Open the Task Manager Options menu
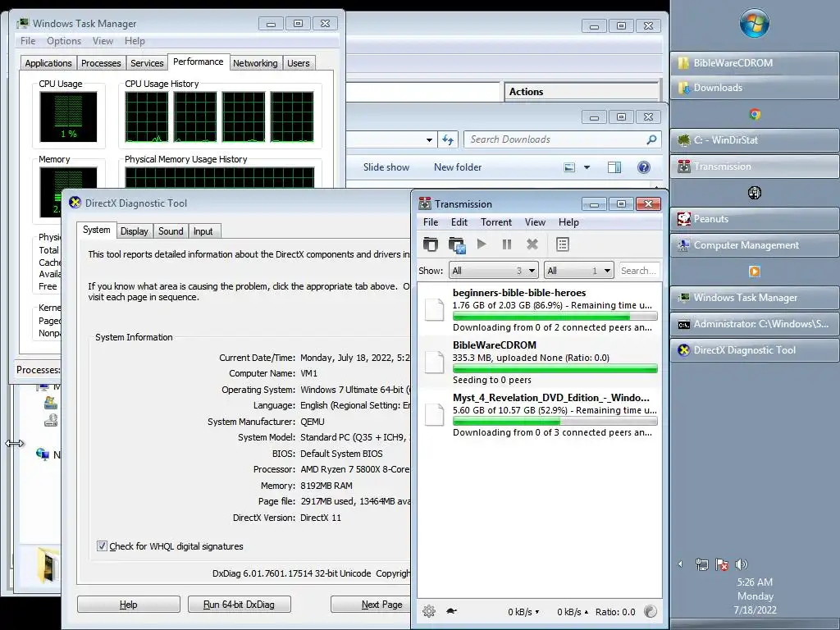Viewport: 840px width, 630px height. [x=64, y=41]
